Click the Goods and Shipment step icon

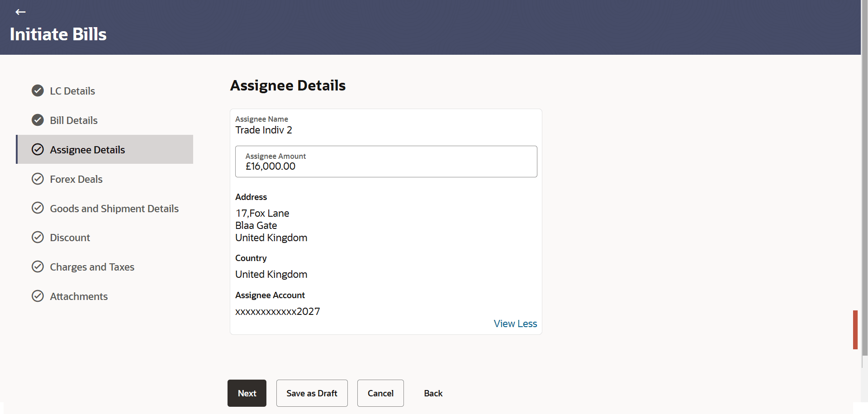[38, 208]
